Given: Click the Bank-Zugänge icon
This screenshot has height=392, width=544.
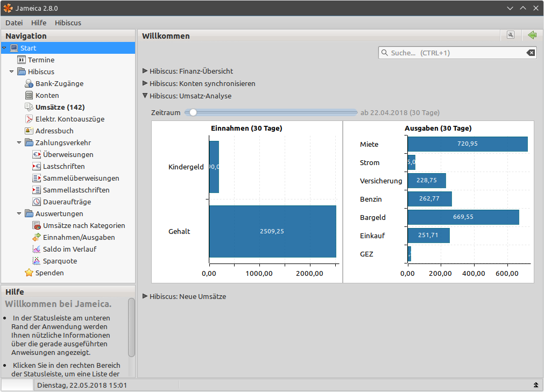Looking at the screenshot, I should tap(29, 83).
